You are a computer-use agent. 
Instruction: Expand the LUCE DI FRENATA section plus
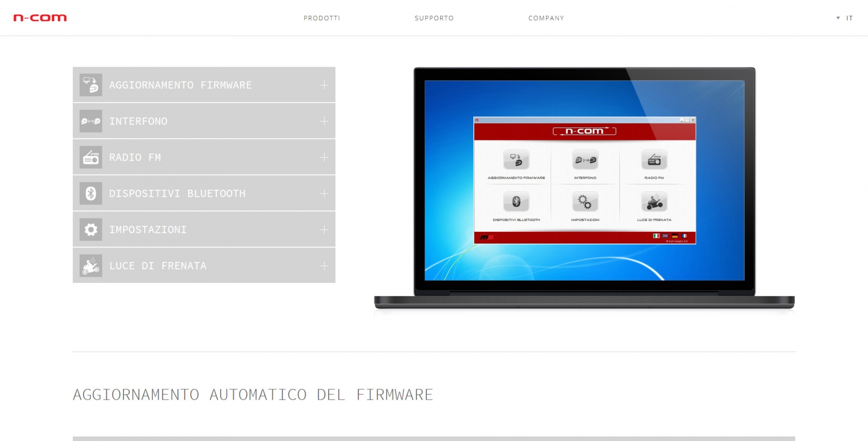[x=324, y=265]
